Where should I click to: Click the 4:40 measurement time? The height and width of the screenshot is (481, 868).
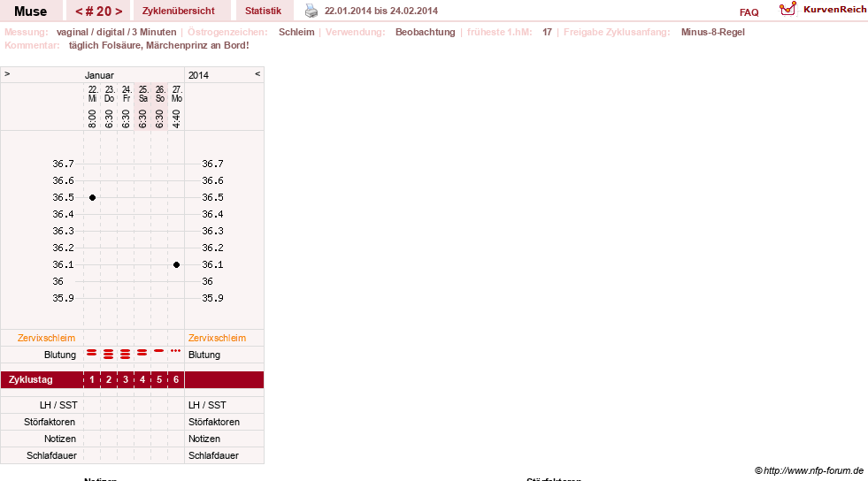tap(177, 118)
